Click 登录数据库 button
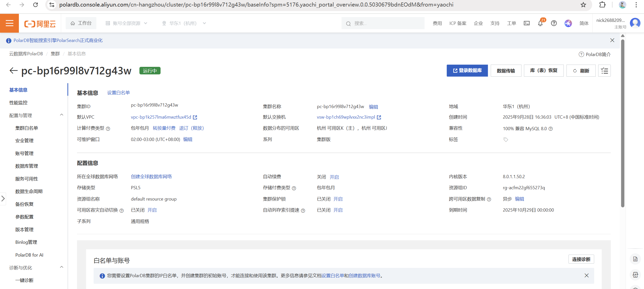 [x=467, y=71]
